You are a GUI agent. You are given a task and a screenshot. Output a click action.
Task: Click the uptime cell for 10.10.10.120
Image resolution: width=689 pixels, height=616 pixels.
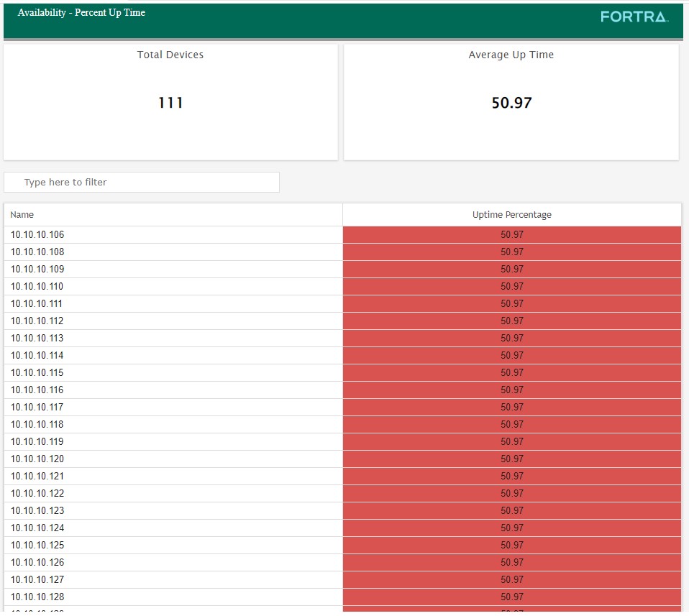coord(512,459)
